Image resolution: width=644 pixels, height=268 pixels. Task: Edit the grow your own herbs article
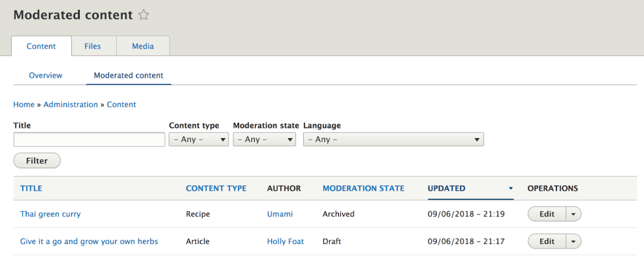[547, 241]
